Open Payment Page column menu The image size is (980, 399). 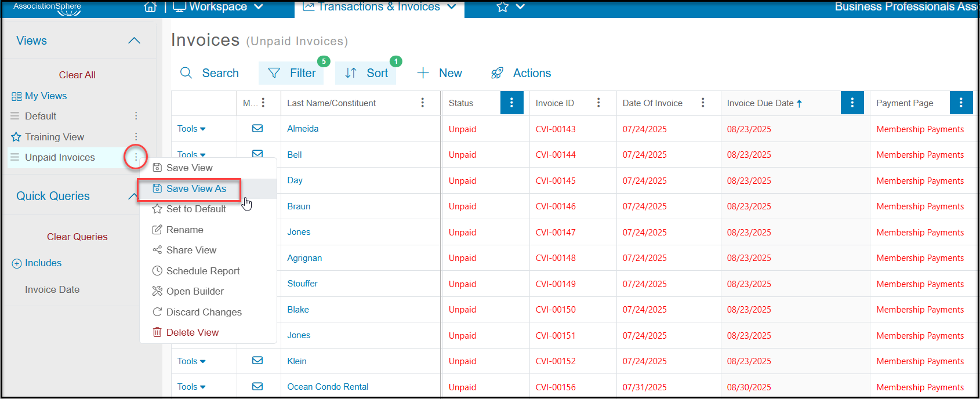tap(961, 103)
